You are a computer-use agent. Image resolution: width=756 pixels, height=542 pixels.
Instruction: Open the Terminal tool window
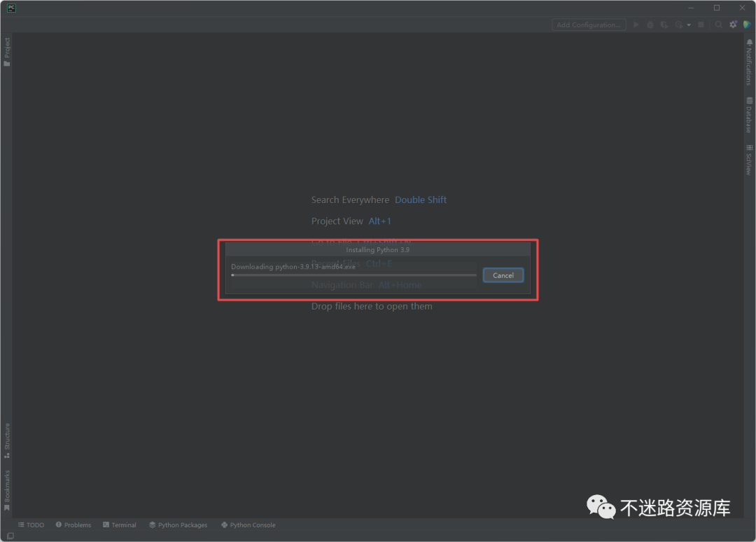pyautogui.click(x=120, y=524)
